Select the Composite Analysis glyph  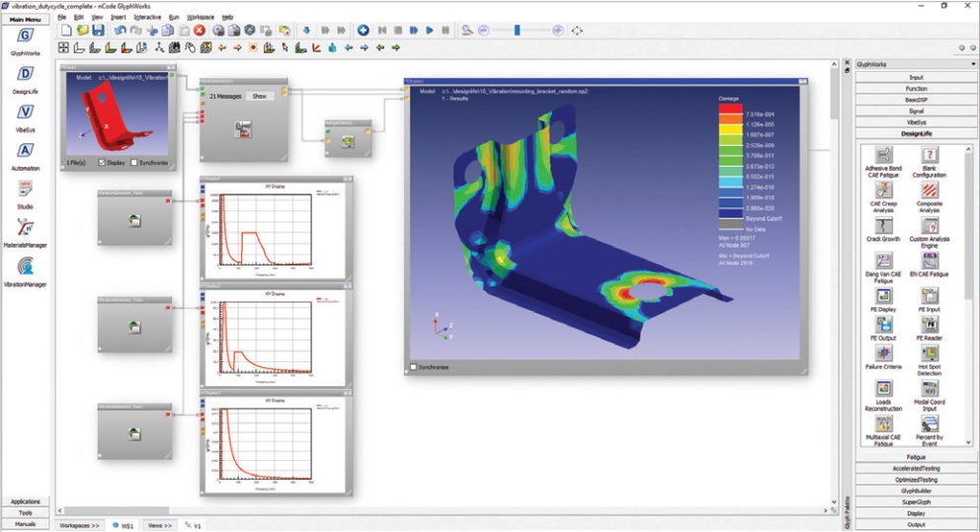tap(930, 197)
